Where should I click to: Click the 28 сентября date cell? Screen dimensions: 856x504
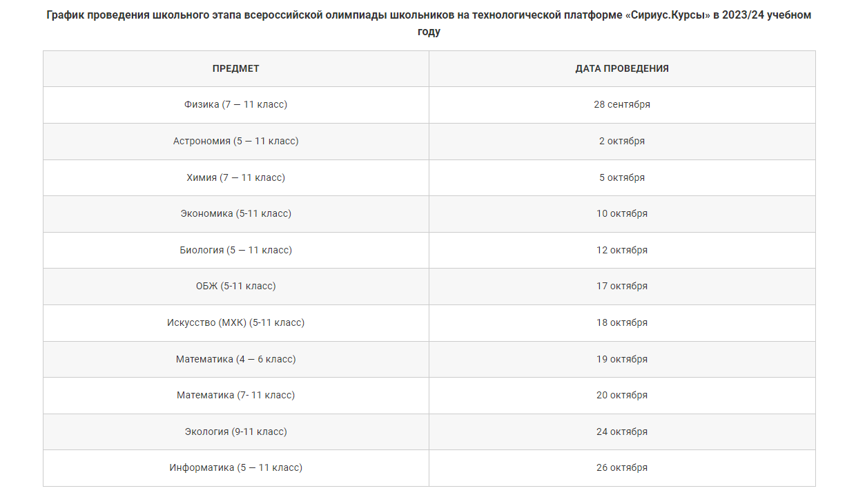[x=622, y=105]
